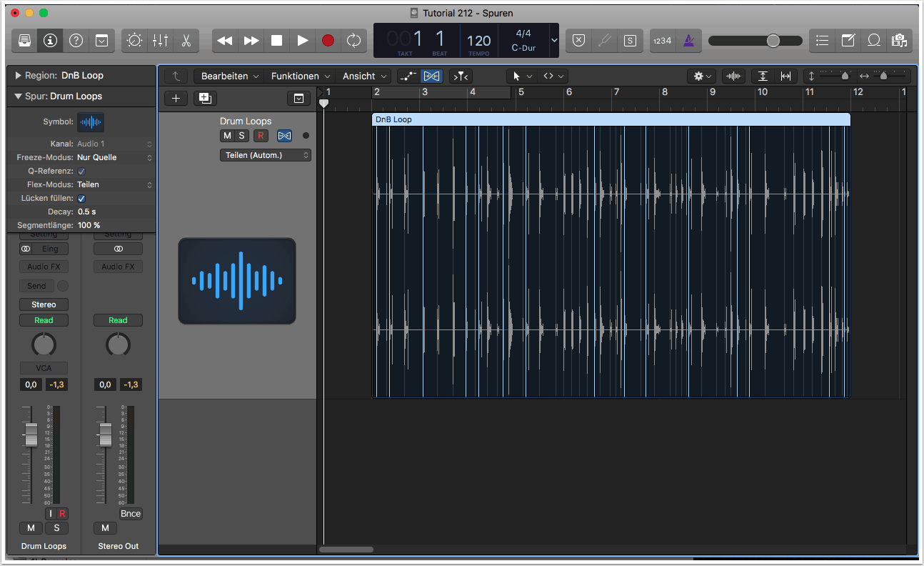Click the master volume slider in the toolbar

coord(773,41)
